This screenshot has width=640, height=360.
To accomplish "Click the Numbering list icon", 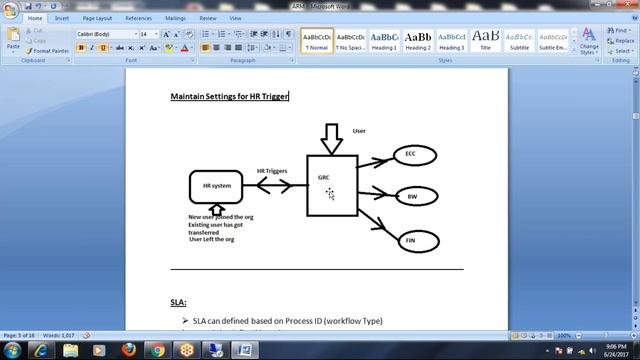I will pos(221,34).
